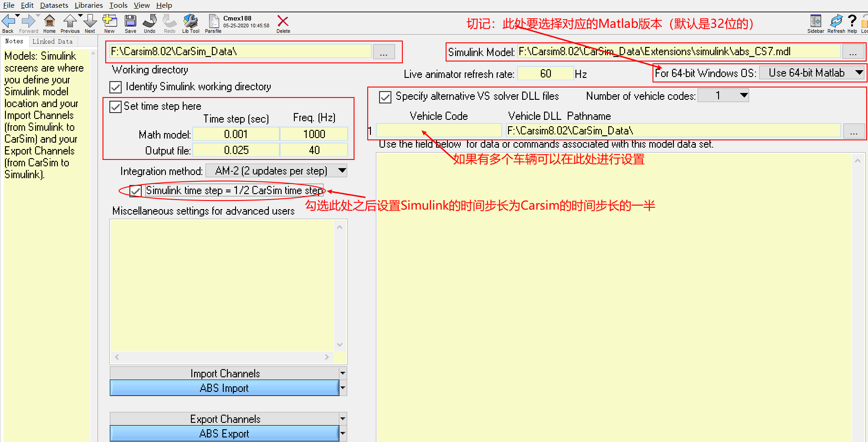Screen dimensions: 868x442
Task: Delete the dataset with the red X
Action: pos(283,21)
